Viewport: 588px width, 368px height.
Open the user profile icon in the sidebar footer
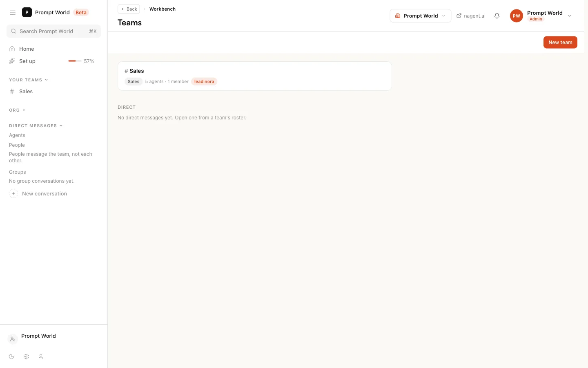tap(41, 357)
